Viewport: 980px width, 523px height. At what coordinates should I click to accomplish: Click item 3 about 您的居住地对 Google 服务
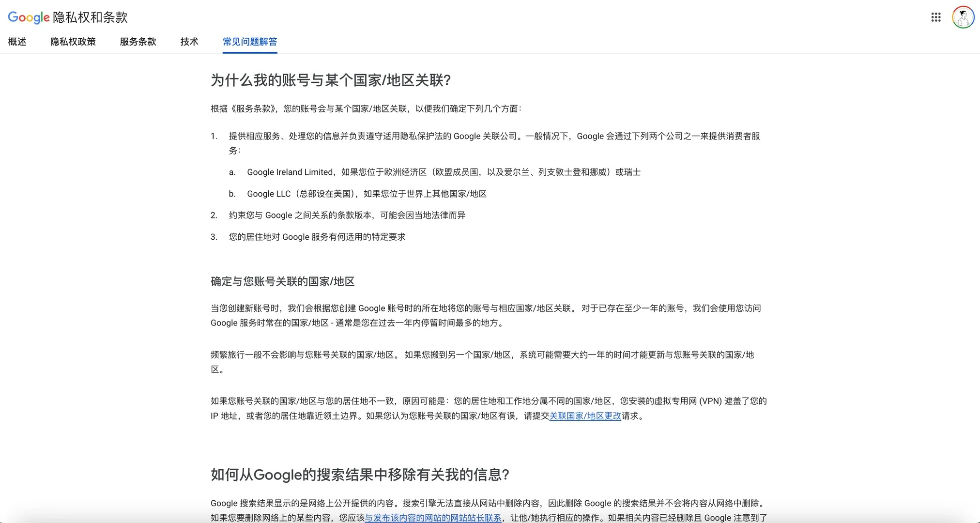[317, 237]
